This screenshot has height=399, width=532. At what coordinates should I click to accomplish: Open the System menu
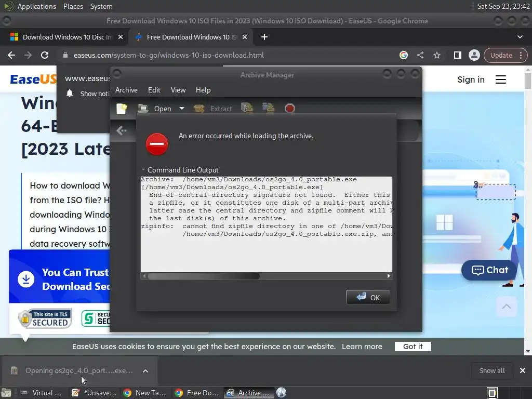coord(101,6)
